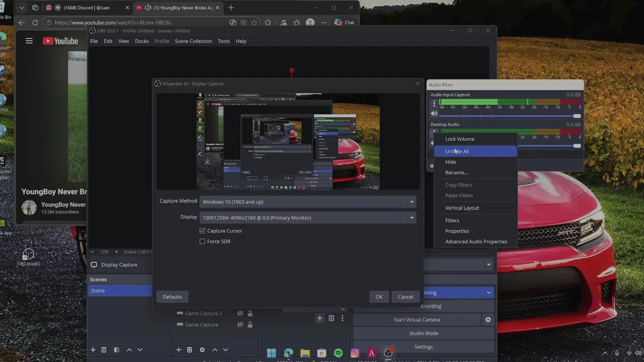Adjust Desktop Audio volume slider handle
The height and width of the screenshot is (362, 644).
pyautogui.click(x=577, y=146)
